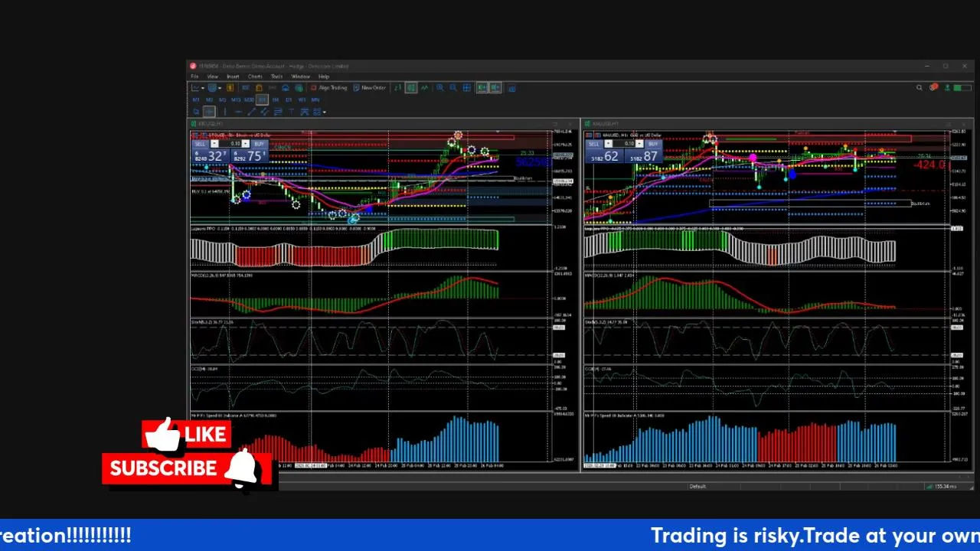Select the cursor arrow tool
980x551 pixels.
196,112
